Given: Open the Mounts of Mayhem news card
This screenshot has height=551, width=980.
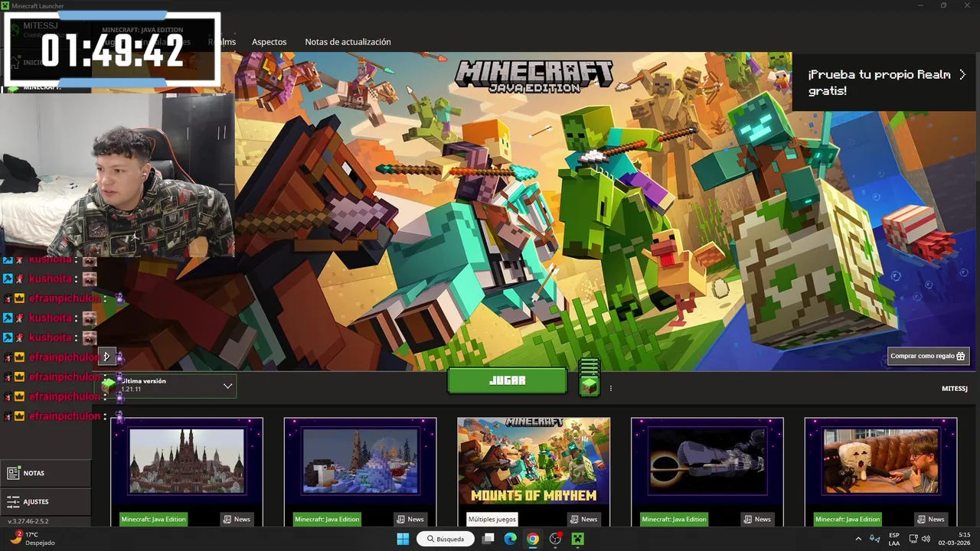Looking at the screenshot, I should (534, 471).
